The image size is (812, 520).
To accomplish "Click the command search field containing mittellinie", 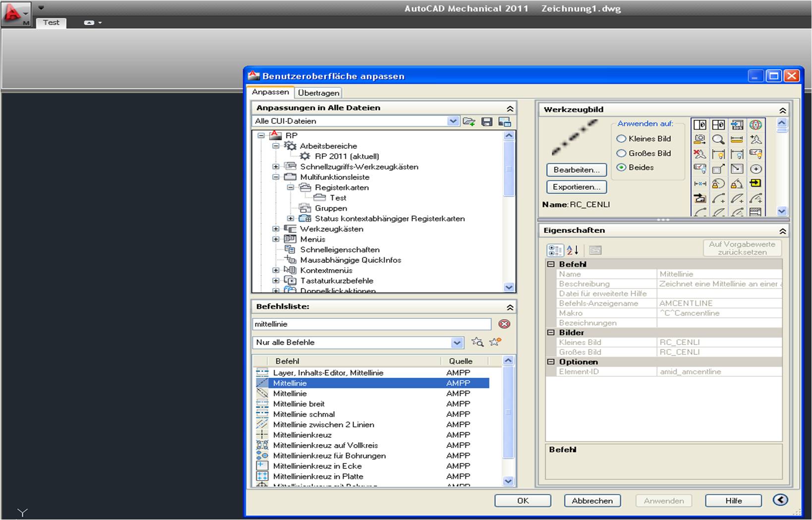I will 371,324.
